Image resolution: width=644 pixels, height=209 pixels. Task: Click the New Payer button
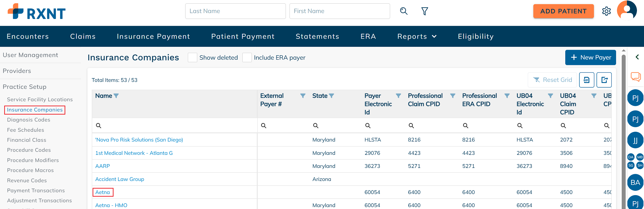[591, 57]
